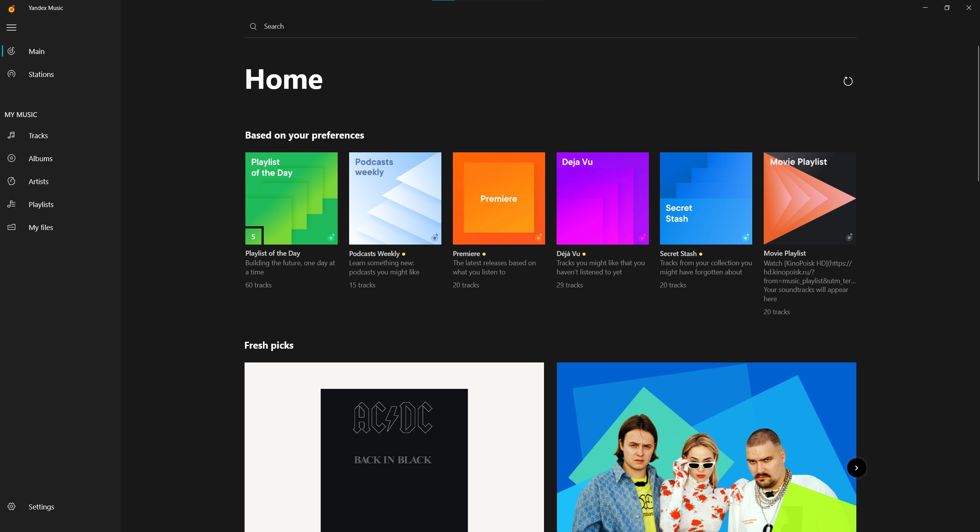
Task: Click the Yandex badge on Podcasts weekly cover
Action: point(435,238)
